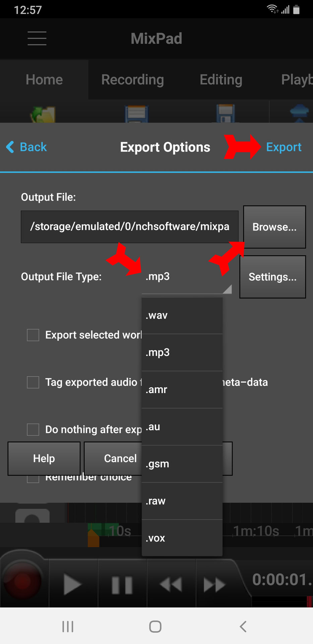Screen dimensions: 313x644
Task: Tap the Android recent apps button
Action: [x=68, y=626]
